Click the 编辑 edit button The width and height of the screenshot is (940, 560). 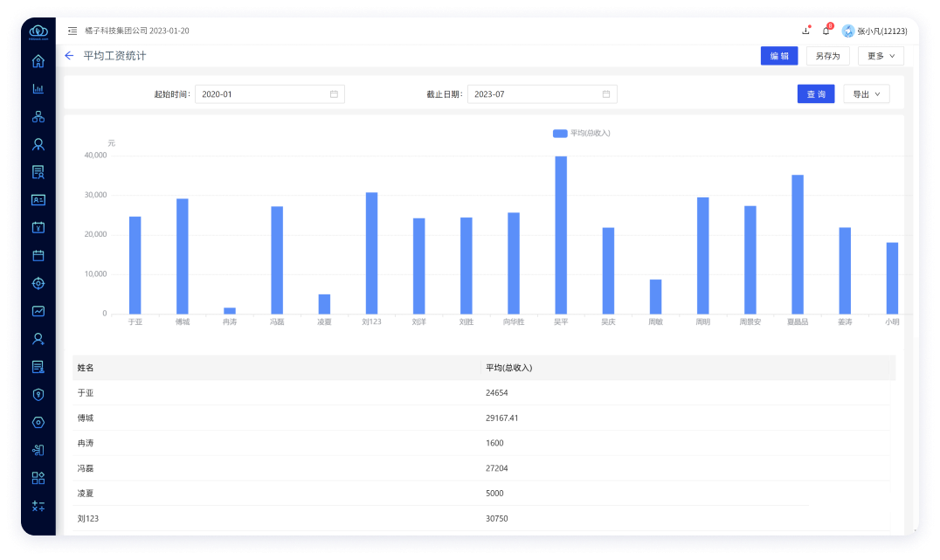click(x=779, y=56)
